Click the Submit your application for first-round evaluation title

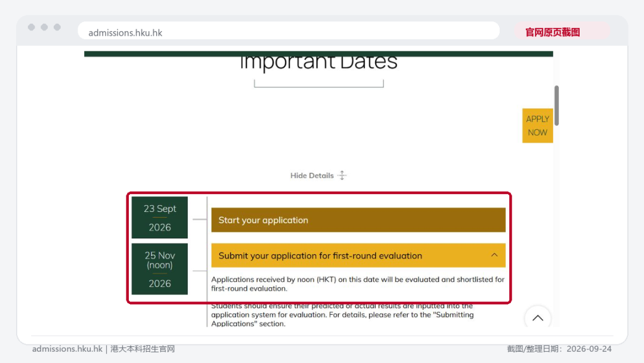point(320,256)
